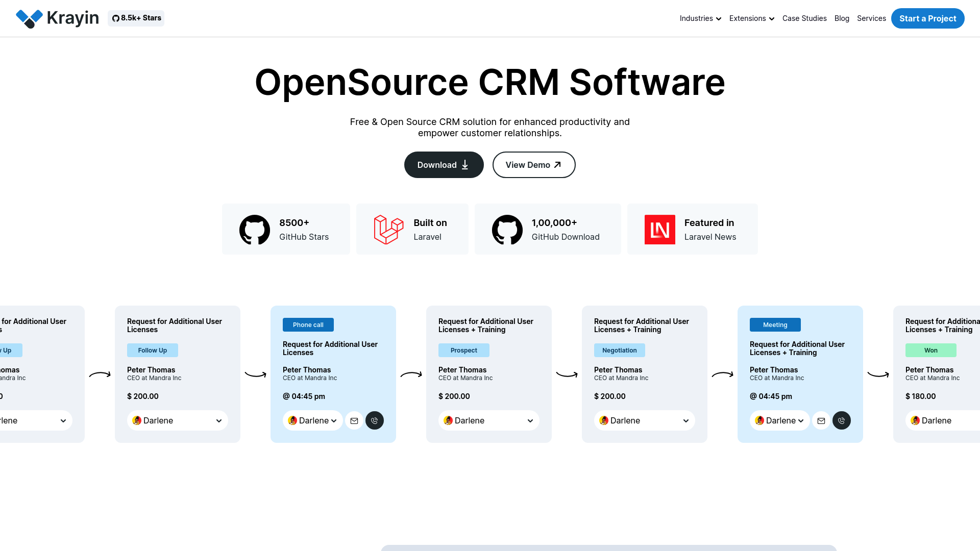This screenshot has height=551, width=980.
Task: Open the 8.5k+ Stars GitHub badge
Action: tap(136, 18)
